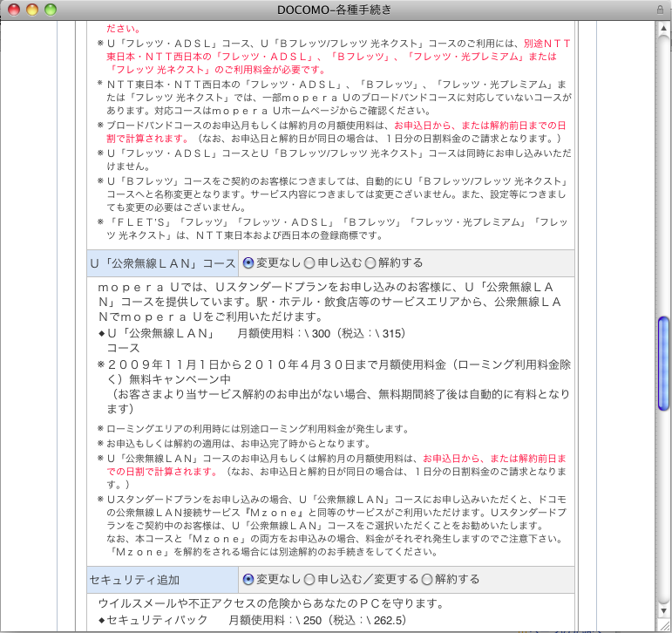This screenshot has width=672, height=633.
Task: Select 解約する for セキュリティ追加
Action: pos(427,580)
